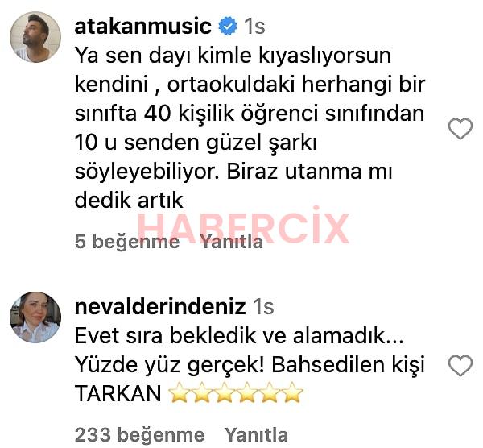View likes list via '233 beğenme'
The image size is (483, 448).
[x=139, y=435]
